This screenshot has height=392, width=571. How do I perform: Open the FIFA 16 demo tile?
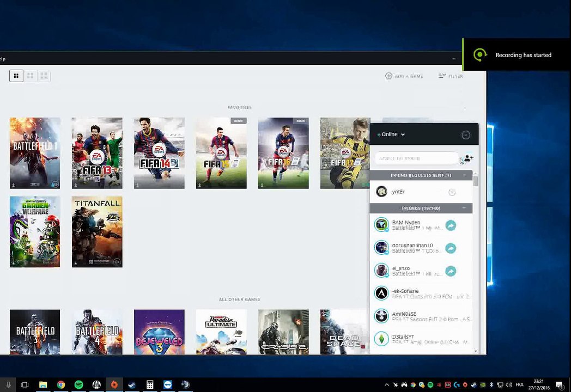283,153
